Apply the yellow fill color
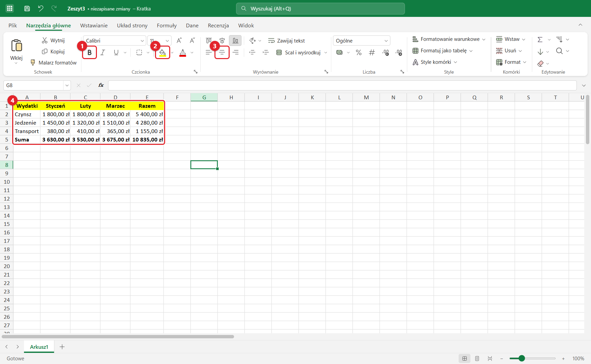 coord(162,52)
